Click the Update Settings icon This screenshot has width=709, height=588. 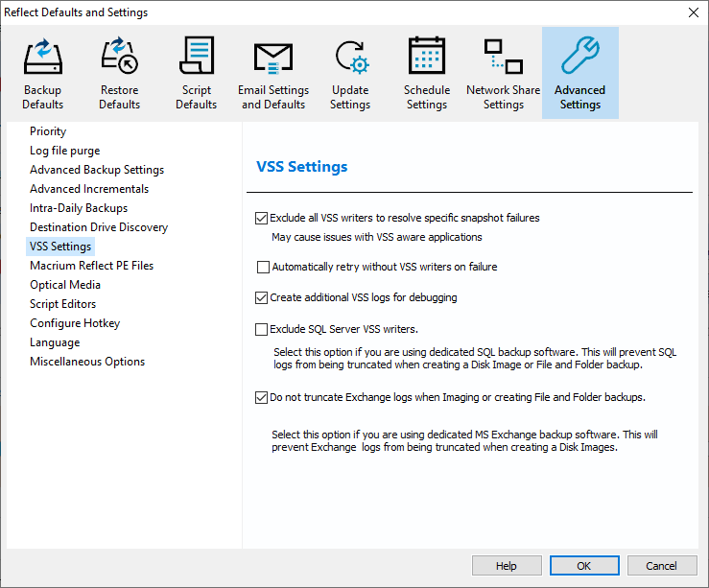click(350, 58)
